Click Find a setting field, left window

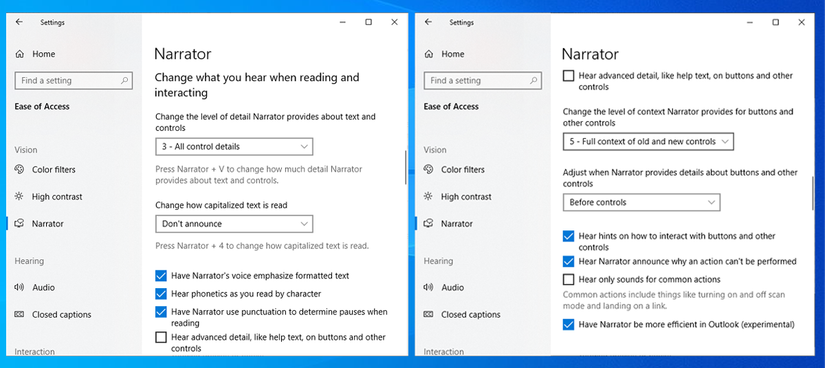pyautogui.click(x=74, y=81)
